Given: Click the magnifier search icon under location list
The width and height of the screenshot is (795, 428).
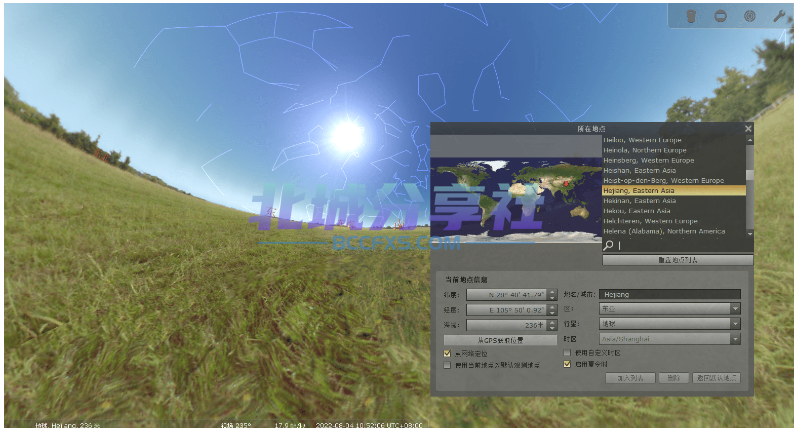Looking at the screenshot, I should click(608, 245).
